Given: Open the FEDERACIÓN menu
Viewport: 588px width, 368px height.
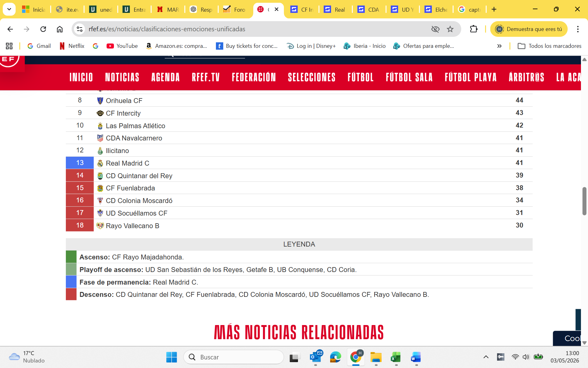Looking at the screenshot, I should [254, 77].
